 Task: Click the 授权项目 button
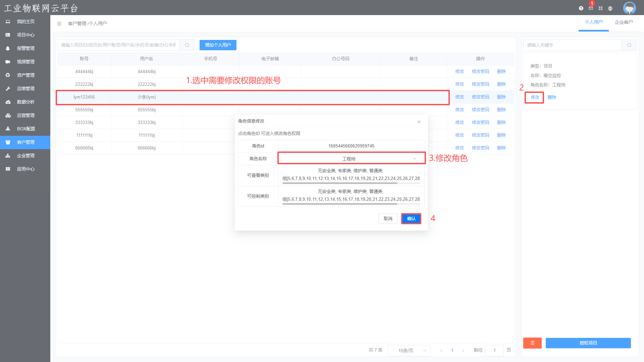(588, 343)
